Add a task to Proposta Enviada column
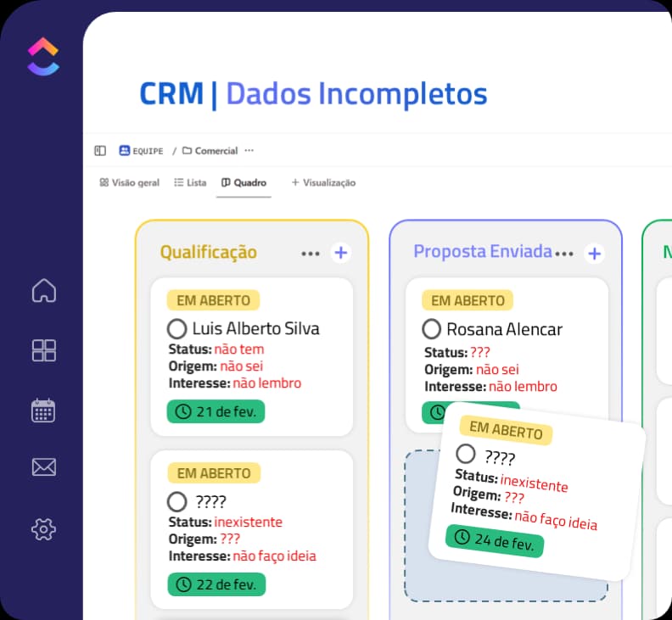 (595, 253)
